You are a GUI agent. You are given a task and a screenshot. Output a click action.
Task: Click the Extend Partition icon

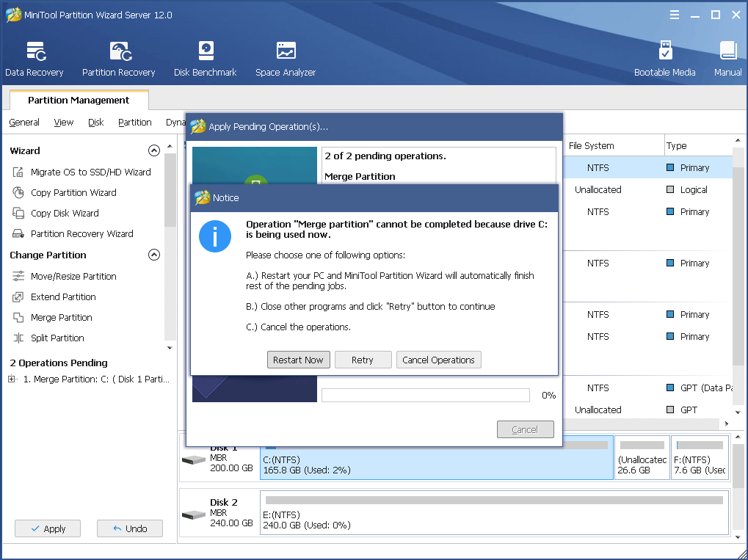[x=18, y=297]
